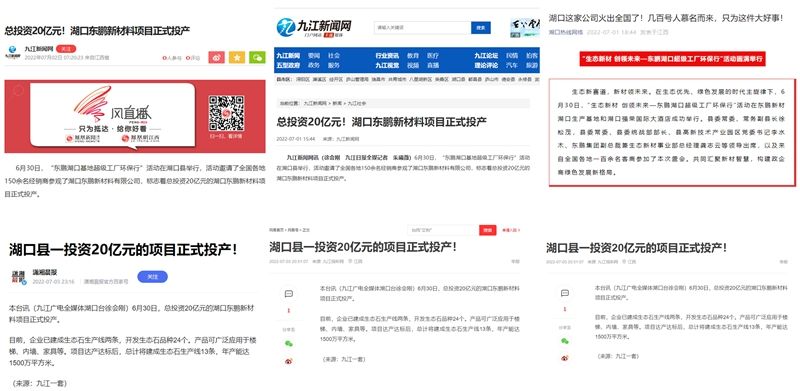Click the Weibo share icon beside the star icon
This screenshot has height=391, width=800.
pos(216,57)
